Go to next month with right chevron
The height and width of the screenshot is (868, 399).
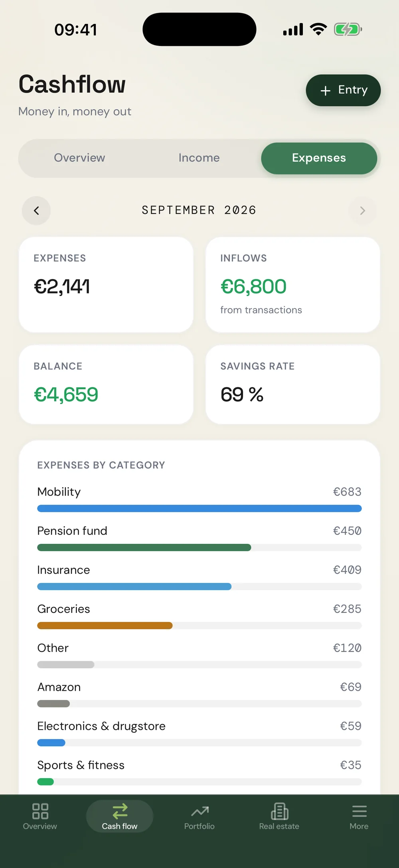[x=362, y=210]
